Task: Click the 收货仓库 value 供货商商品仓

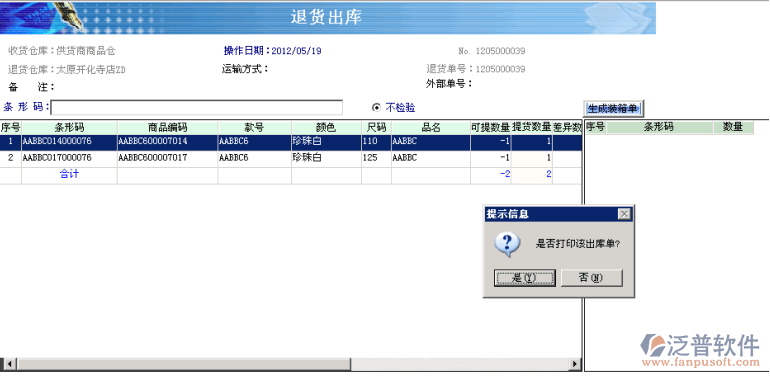Action: click(86, 51)
